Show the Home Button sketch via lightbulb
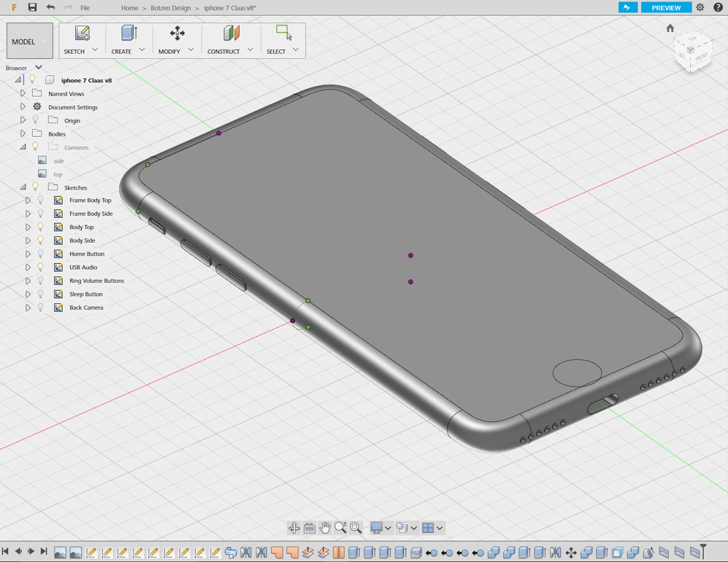 pyautogui.click(x=41, y=254)
